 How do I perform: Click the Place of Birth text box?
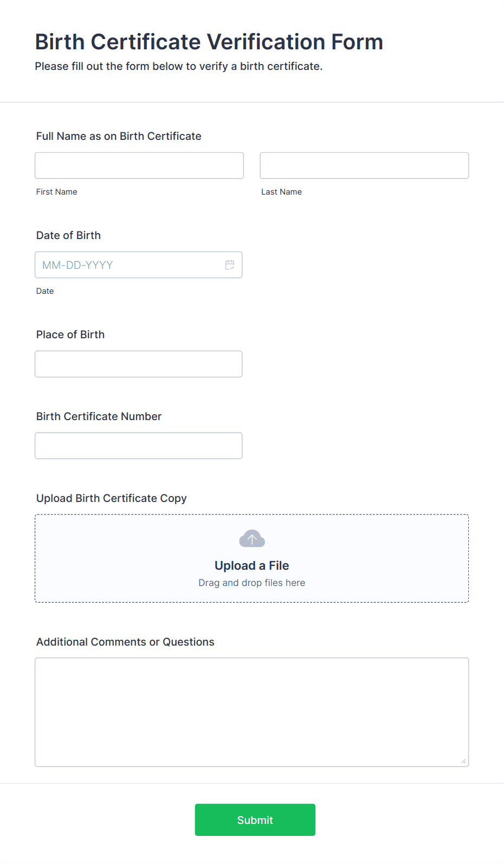point(138,364)
